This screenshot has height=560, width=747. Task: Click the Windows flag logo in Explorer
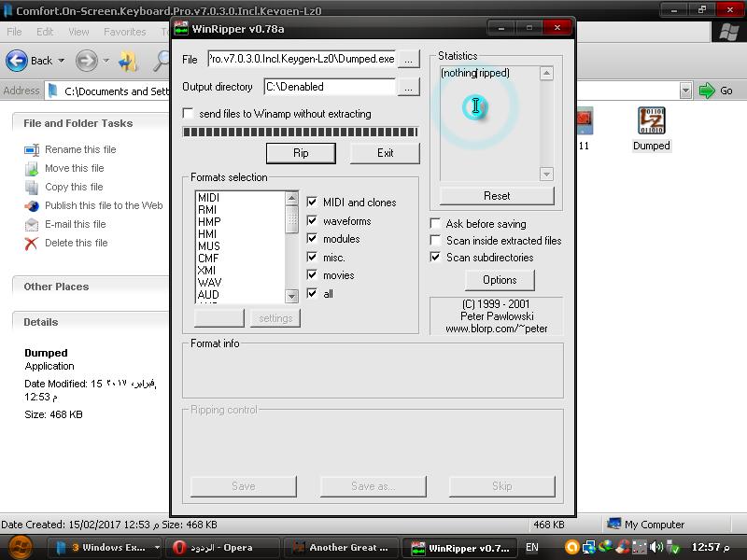[728, 32]
